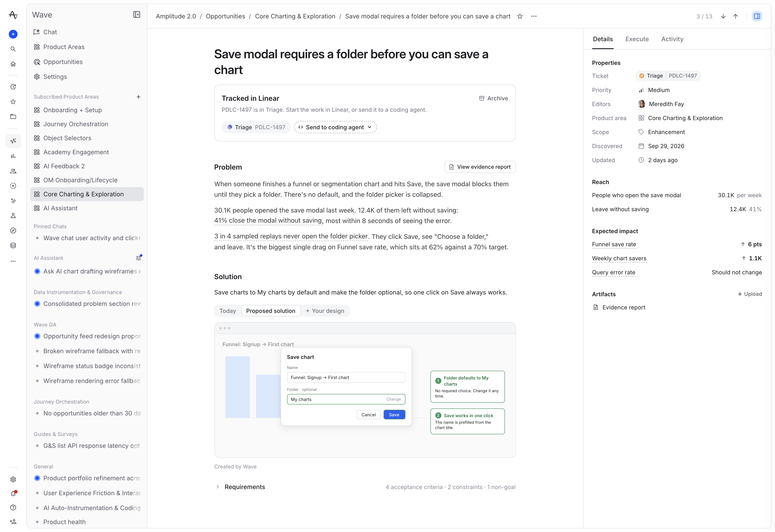Image resolution: width=775 pixels, height=532 pixels.
Task: Click Opportunities in the breadcrumb
Action: coord(226,16)
